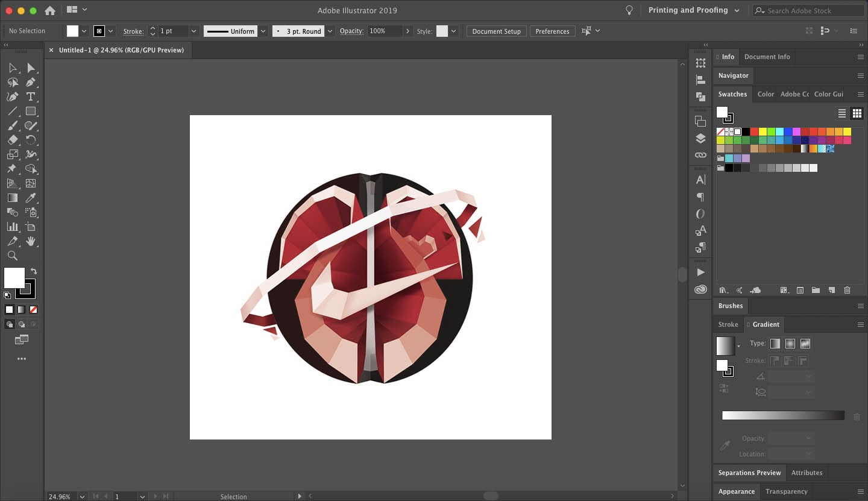Click the delete swatch trash icon

(x=848, y=290)
